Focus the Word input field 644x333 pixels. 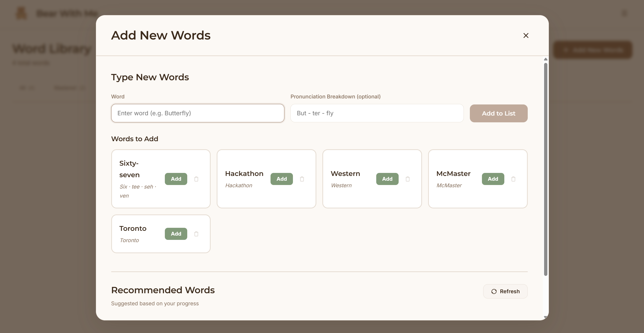[198, 113]
